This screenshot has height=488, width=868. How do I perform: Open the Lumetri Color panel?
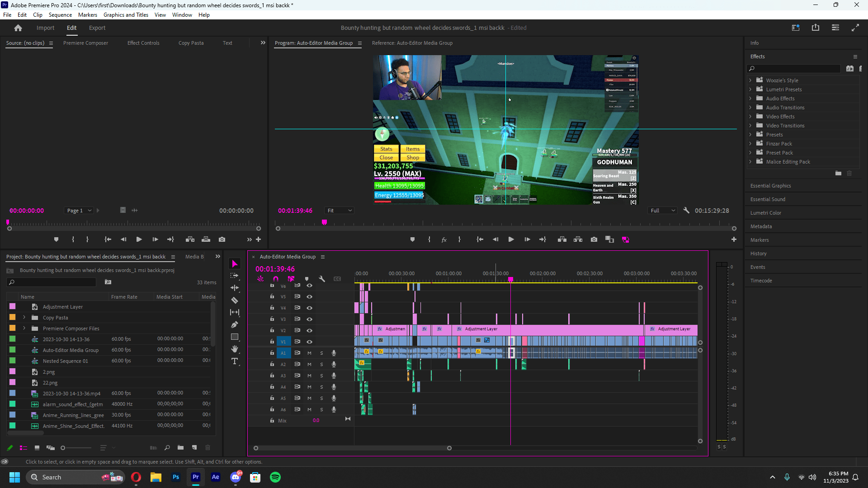click(765, 212)
